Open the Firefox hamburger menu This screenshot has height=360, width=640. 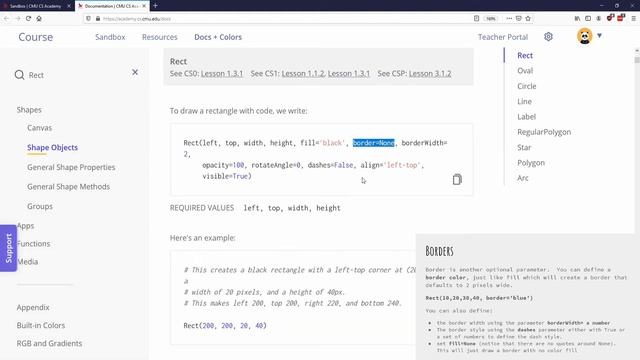(x=633, y=18)
